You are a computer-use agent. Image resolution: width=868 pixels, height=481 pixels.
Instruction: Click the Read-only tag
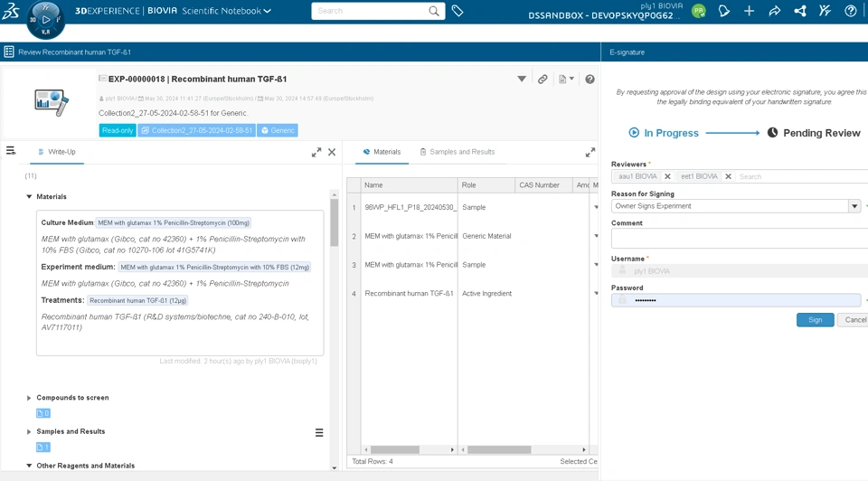[118, 130]
